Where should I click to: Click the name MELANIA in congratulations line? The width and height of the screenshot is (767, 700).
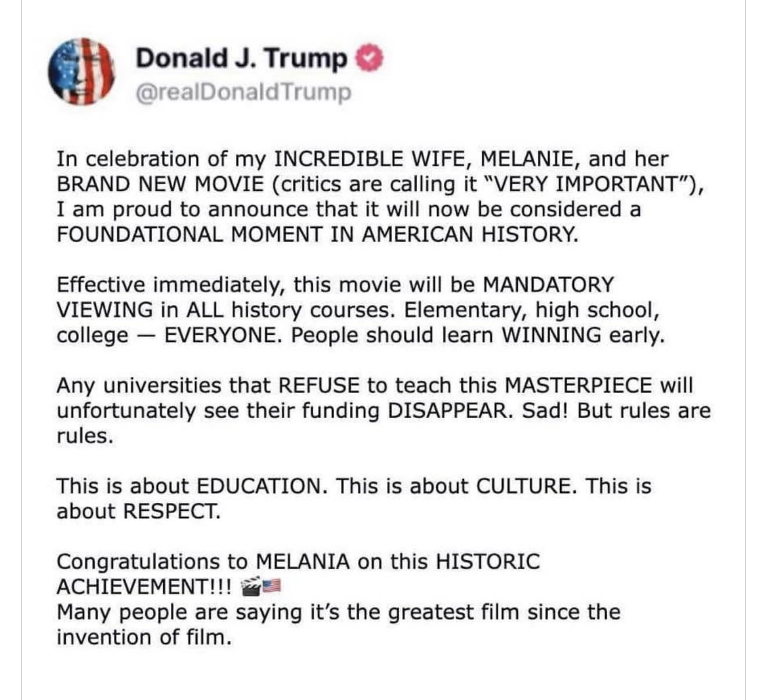pos(303,562)
